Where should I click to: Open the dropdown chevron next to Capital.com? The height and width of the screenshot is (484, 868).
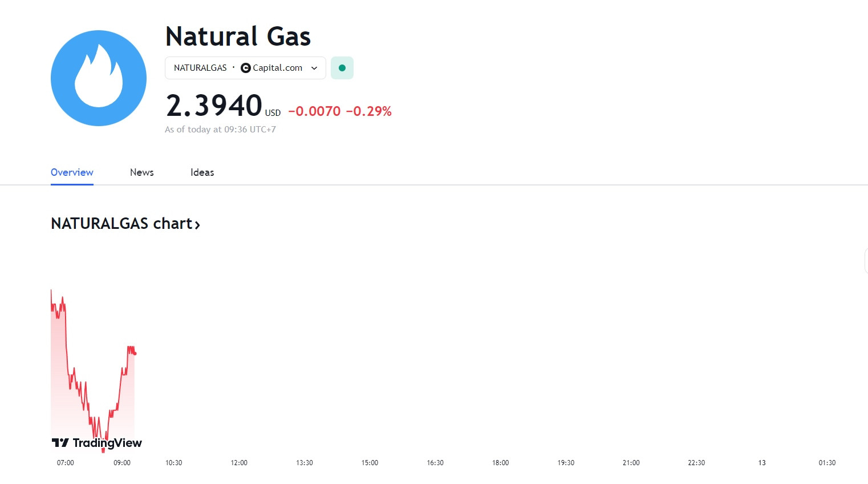[314, 68]
